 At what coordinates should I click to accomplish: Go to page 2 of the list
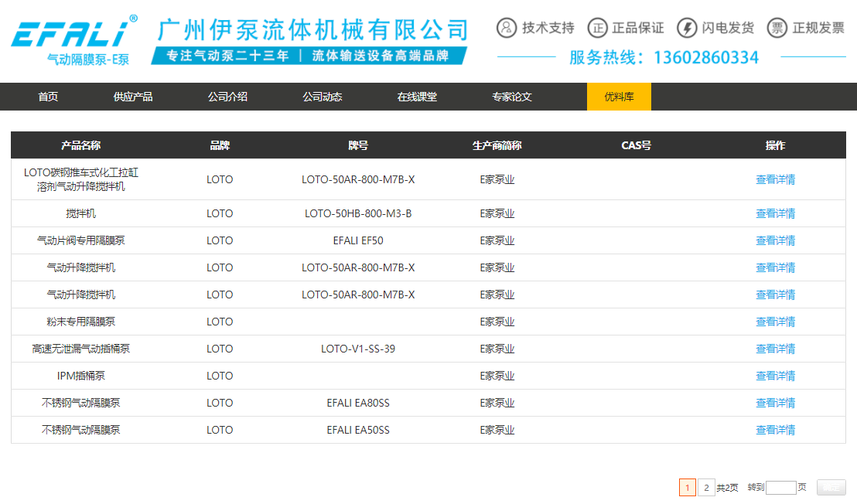[x=706, y=487]
